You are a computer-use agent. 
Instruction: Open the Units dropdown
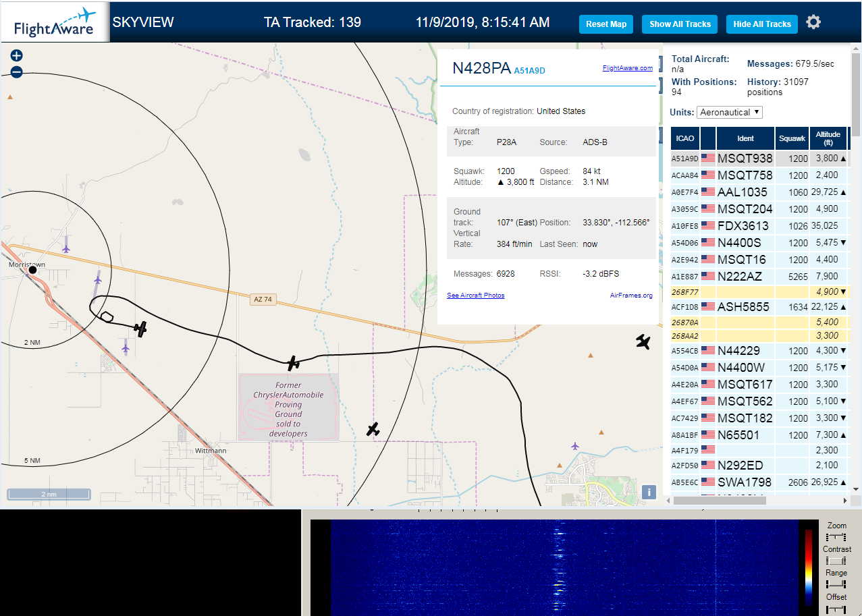730,112
